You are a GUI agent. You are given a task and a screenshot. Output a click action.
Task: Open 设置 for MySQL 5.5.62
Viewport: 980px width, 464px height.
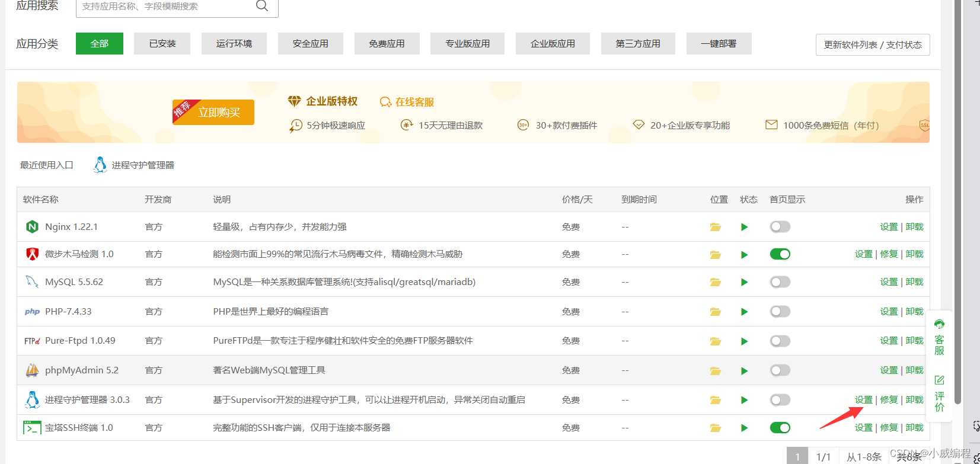(889, 282)
